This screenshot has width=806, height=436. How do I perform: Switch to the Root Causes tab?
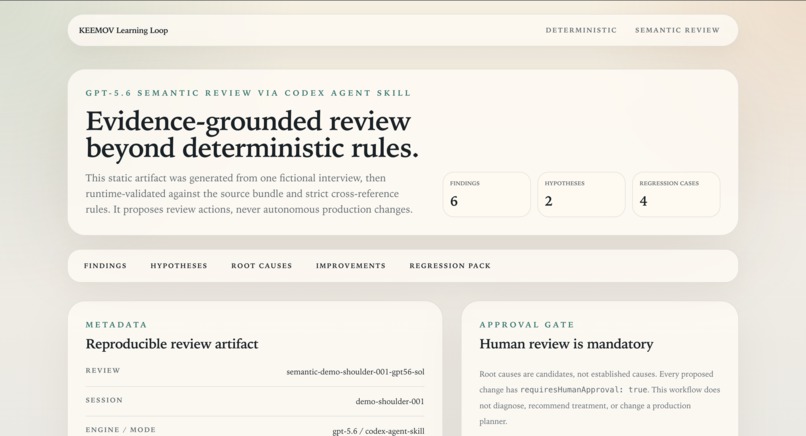pyautogui.click(x=261, y=266)
